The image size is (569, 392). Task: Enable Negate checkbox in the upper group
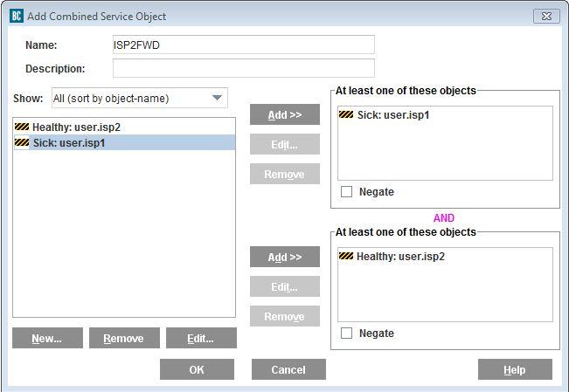(x=347, y=192)
